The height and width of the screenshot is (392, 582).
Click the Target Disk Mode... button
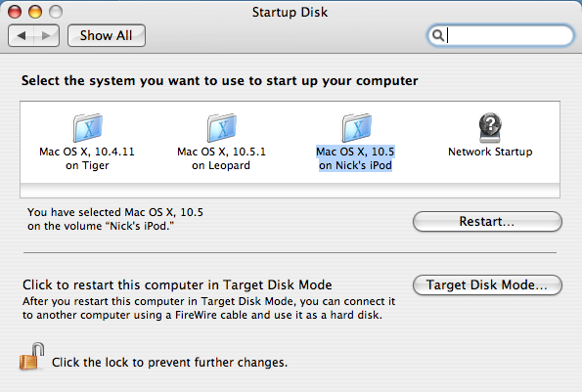487,284
